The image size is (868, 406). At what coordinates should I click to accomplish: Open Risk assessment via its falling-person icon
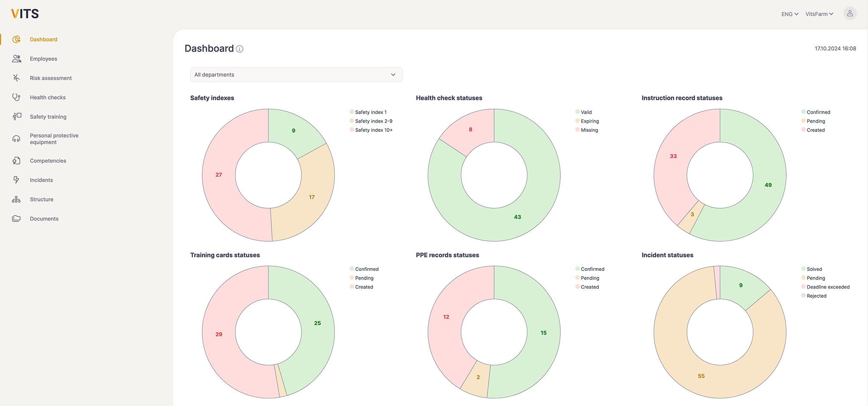(x=17, y=78)
